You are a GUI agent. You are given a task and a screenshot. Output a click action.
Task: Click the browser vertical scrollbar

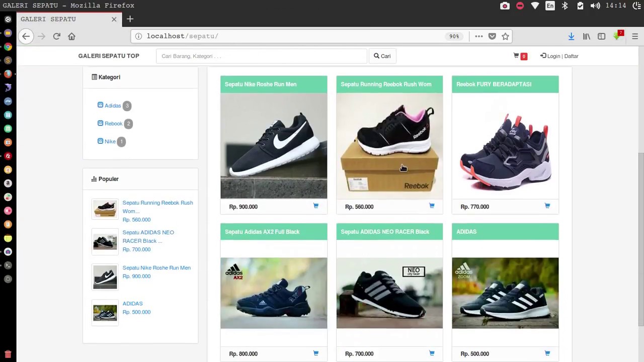[640, 239]
